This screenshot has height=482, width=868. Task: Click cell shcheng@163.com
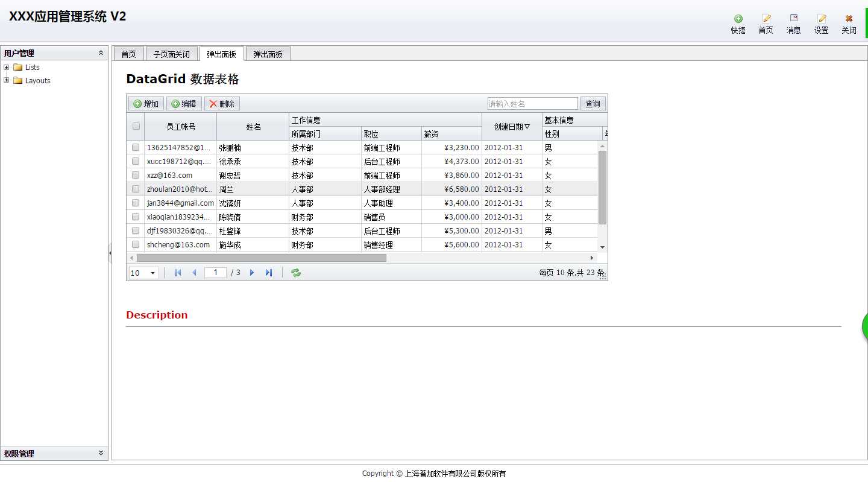180,244
